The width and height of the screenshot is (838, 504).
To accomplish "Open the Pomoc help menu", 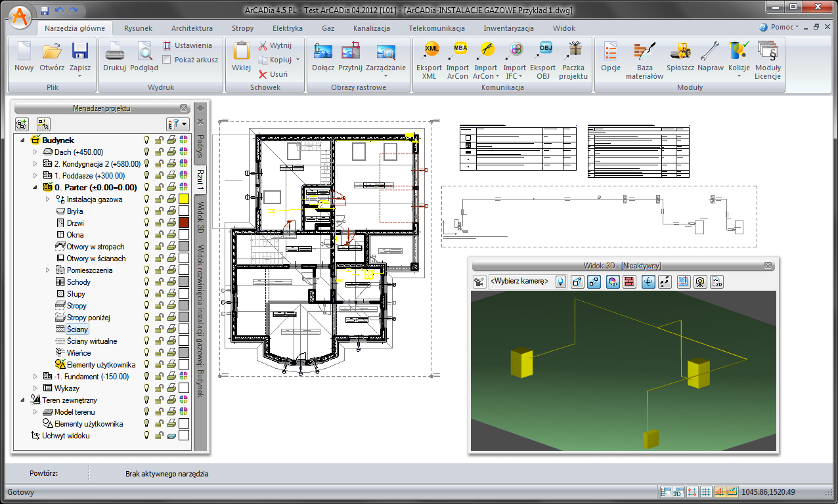I will point(779,28).
